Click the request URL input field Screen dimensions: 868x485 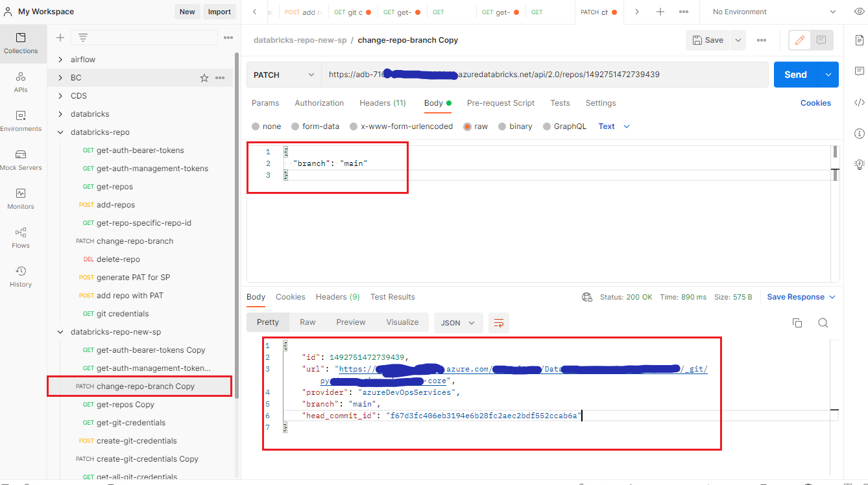click(x=545, y=75)
